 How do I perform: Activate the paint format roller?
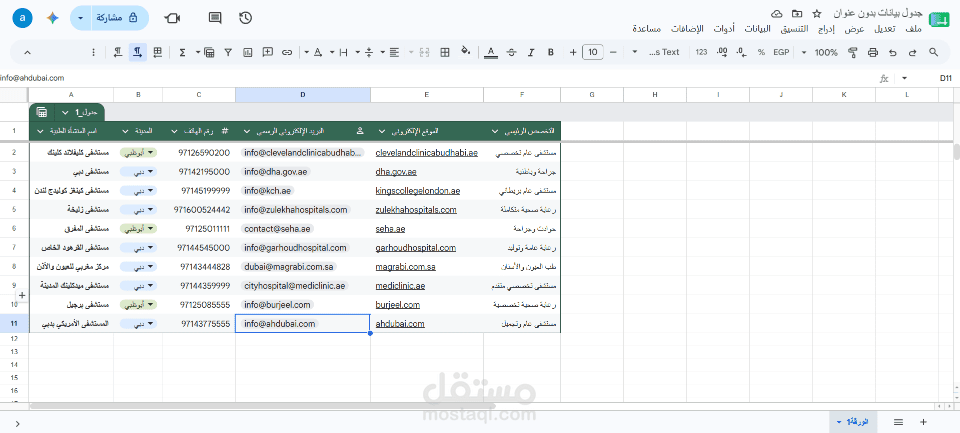(x=852, y=53)
